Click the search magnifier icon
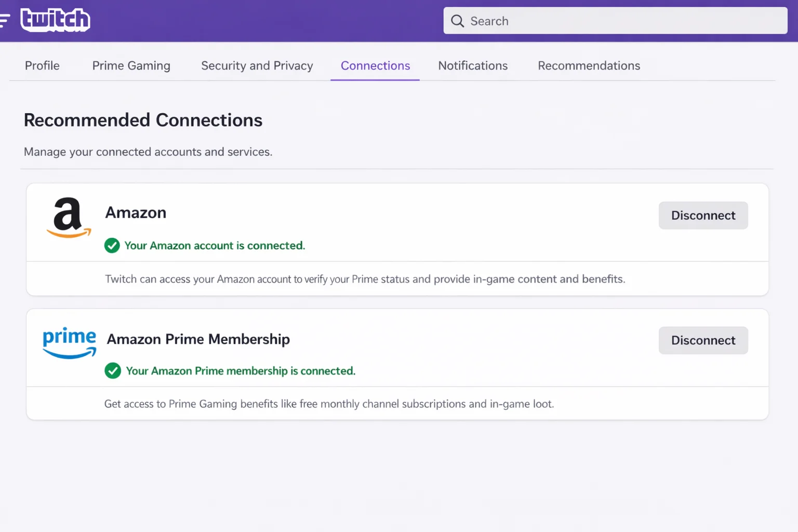This screenshot has height=532, width=798. (x=457, y=21)
